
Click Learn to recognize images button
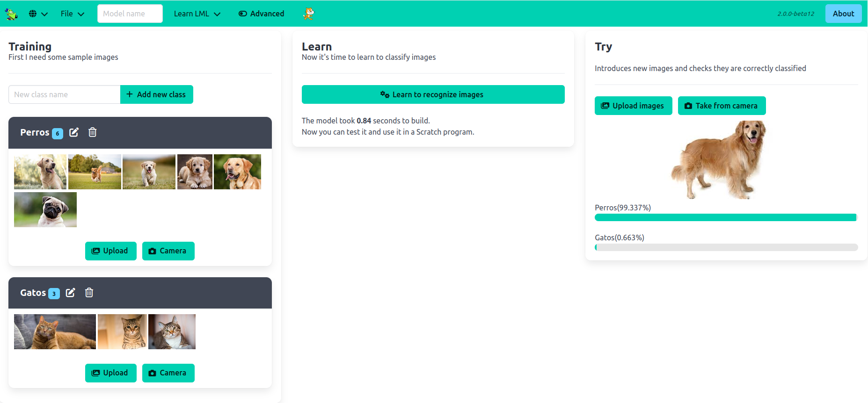point(433,94)
